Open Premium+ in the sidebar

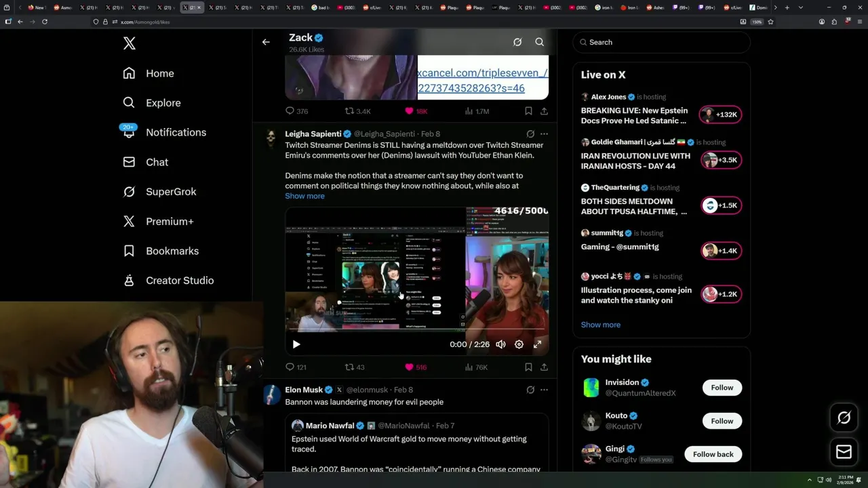tap(158, 222)
